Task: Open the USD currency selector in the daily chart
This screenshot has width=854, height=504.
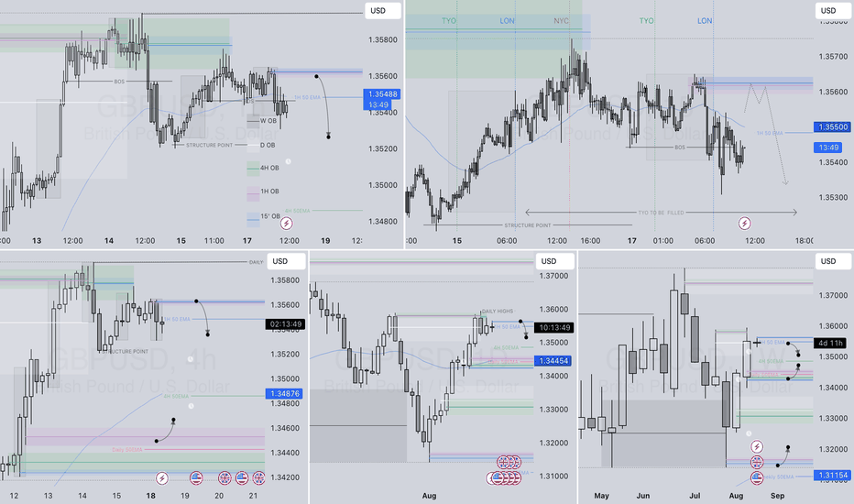Action: pos(554,261)
